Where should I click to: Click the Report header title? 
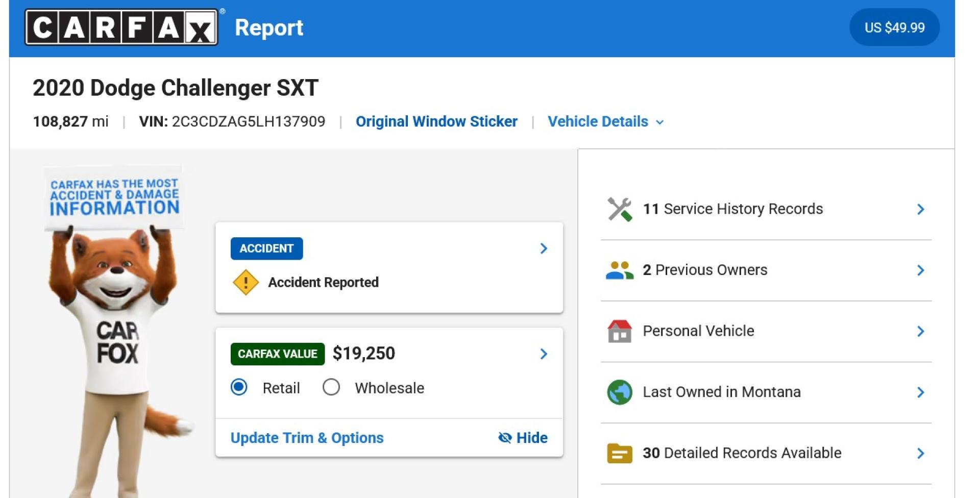[269, 28]
